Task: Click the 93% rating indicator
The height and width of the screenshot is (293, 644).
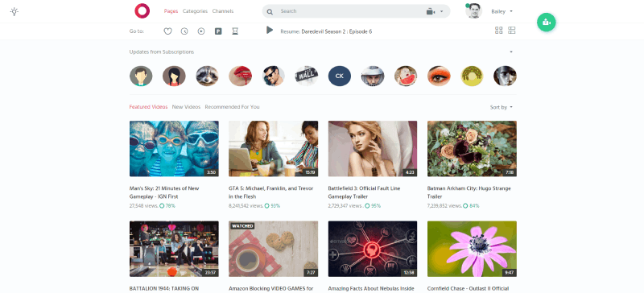Action: pyautogui.click(x=272, y=206)
